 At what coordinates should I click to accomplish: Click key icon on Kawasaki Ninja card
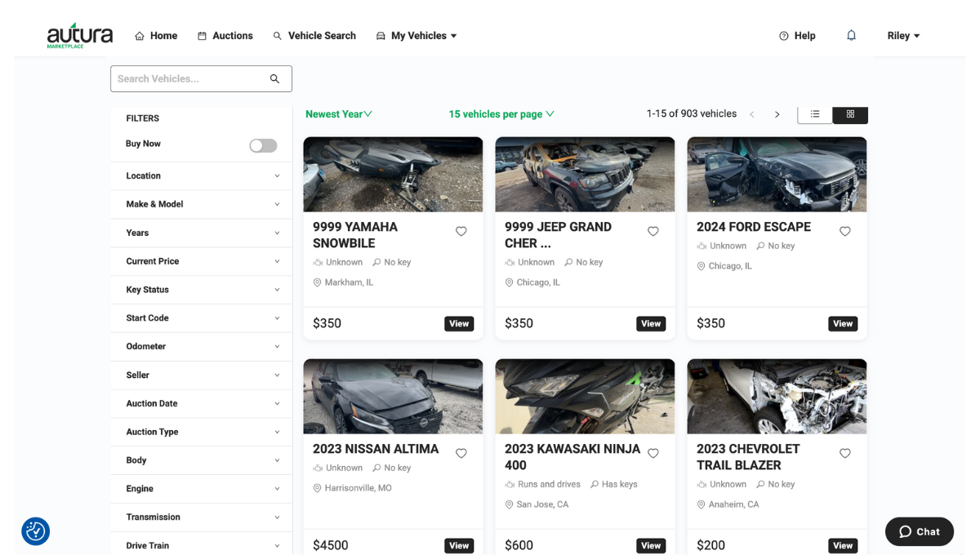click(x=595, y=484)
